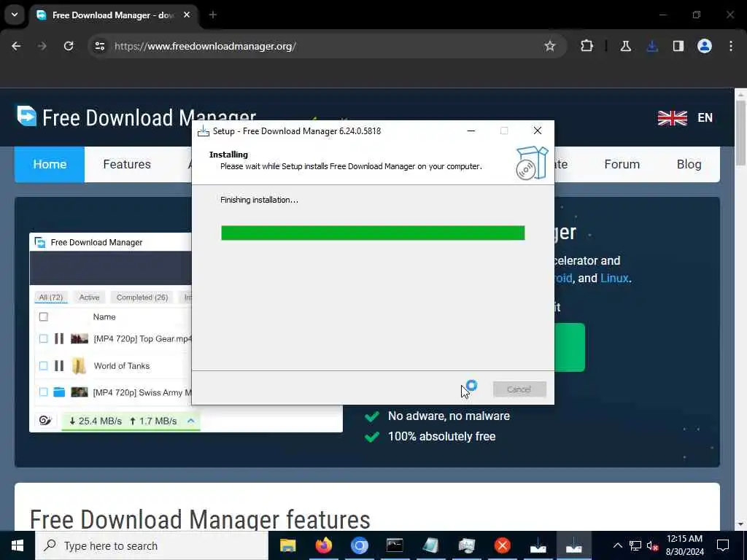Click Cancel in the Setup dialog
This screenshot has width=747, height=560.
[519, 389]
